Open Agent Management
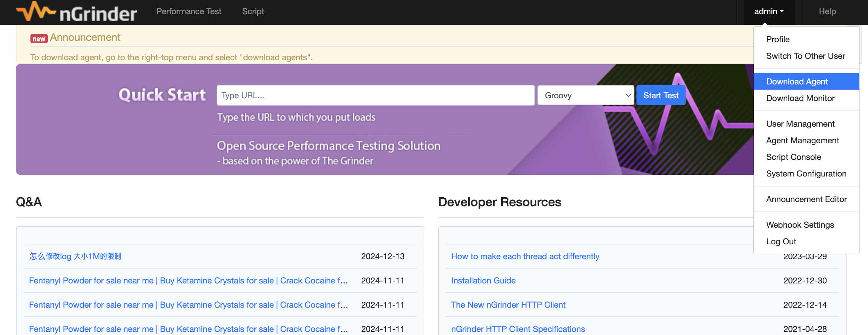Viewport: 868px width, 335px height. (806, 141)
